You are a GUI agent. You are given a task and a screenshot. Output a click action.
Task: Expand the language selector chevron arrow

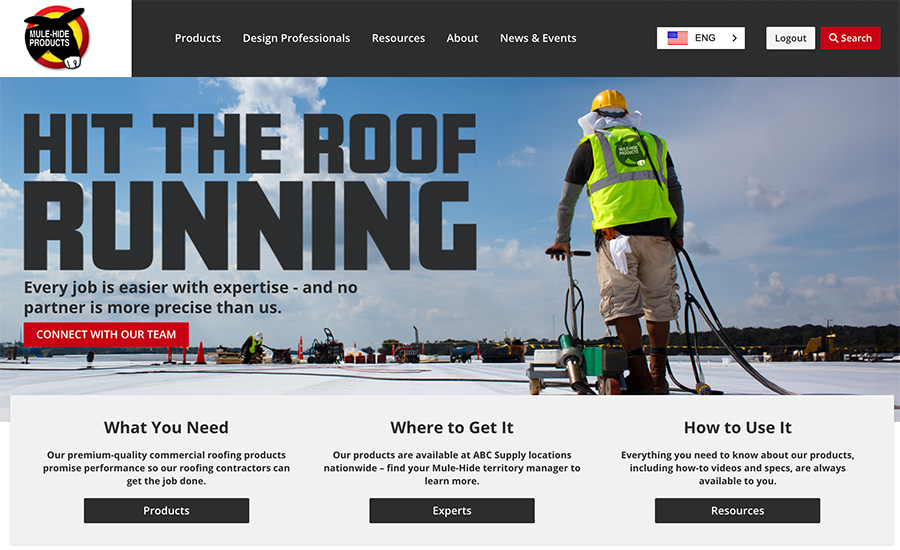tap(734, 38)
